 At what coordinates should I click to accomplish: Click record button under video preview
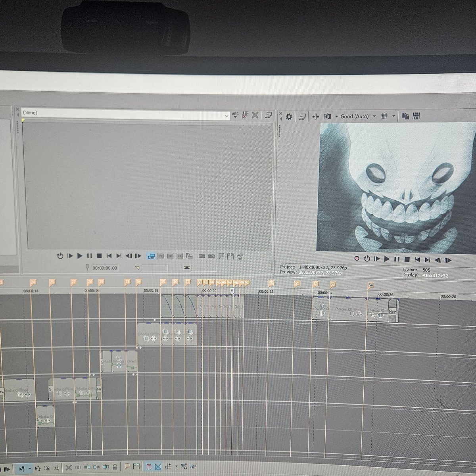coord(357,259)
